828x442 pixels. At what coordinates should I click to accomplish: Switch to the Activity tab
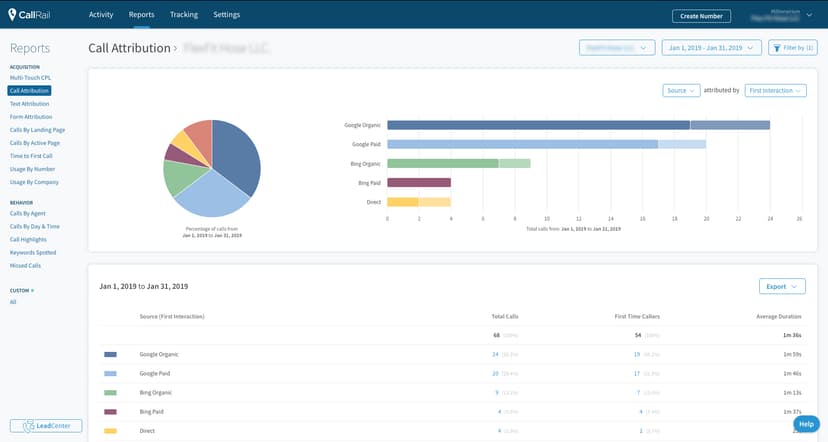click(100, 15)
